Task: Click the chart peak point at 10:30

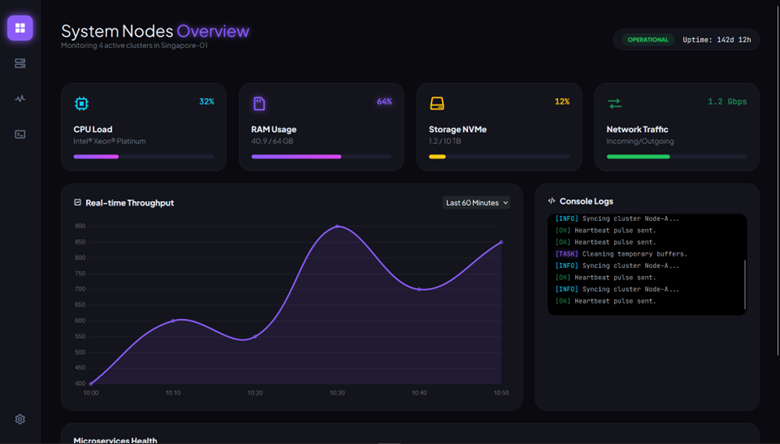Action: coord(337,226)
